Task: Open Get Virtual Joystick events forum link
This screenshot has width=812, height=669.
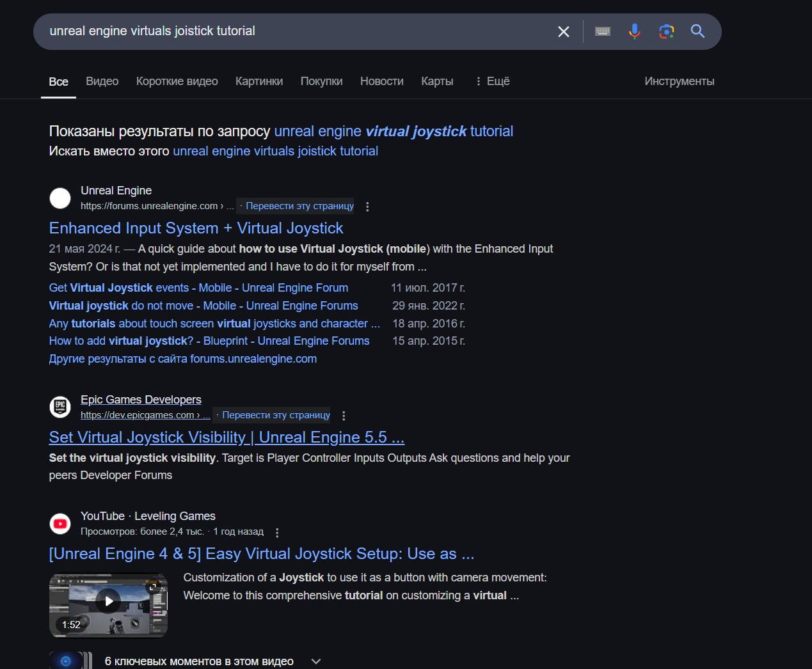Action: click(x=198, y=288)
